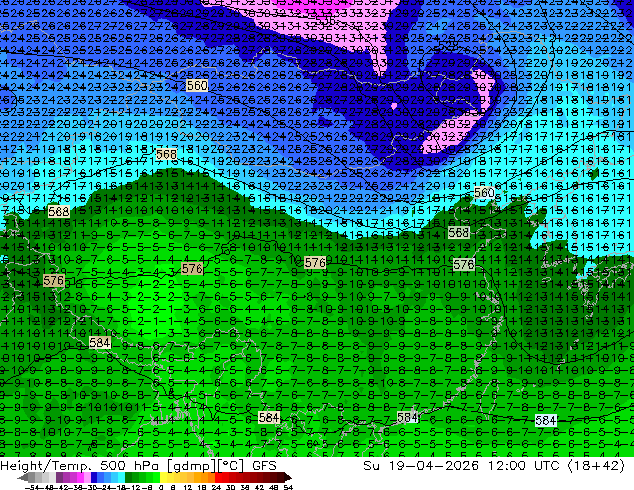Viewport: 634px width, 490px height.
Task: Pick the darkest green legend segment
Action: pyautogui.click(x=129, y=477)
